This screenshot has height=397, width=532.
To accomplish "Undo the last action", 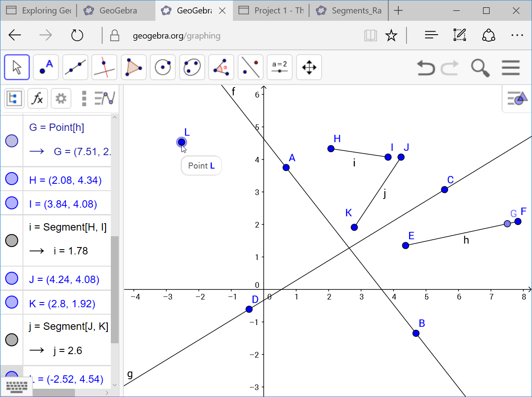I will pyautogui.click(x=425, y=68).
